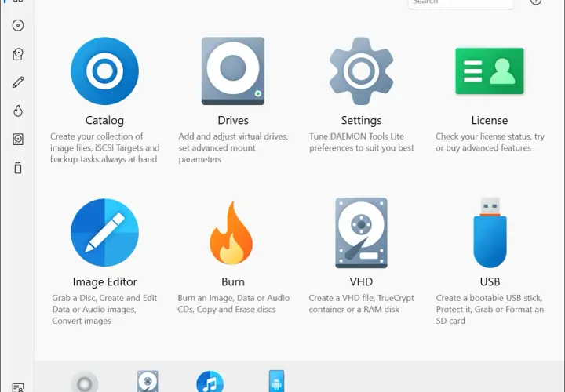Open the USB tile with blue flash drive icon
This screenshot has height=392, width=565.
pos(490,233)
